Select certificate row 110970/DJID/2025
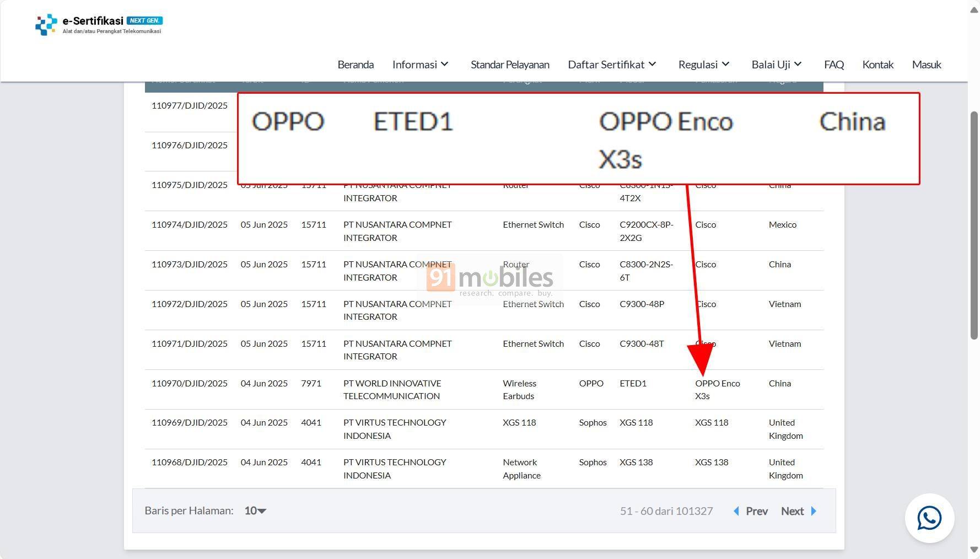 click(190, 384)
